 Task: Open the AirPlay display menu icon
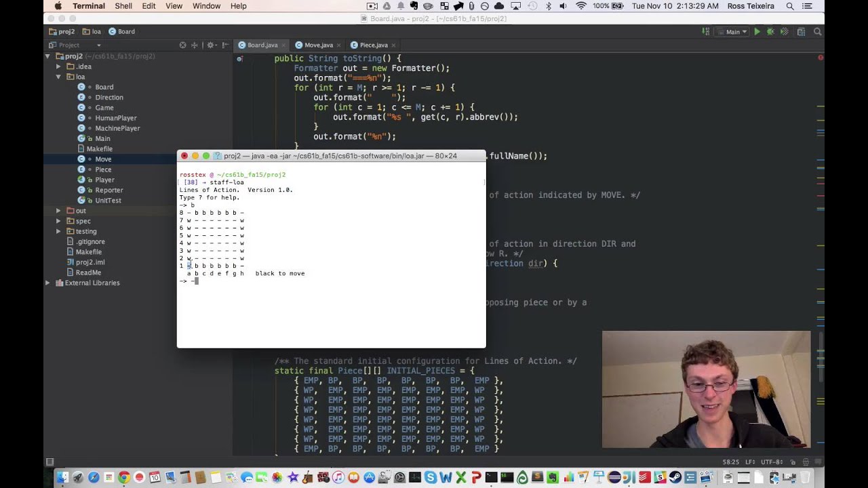point(515,6)
